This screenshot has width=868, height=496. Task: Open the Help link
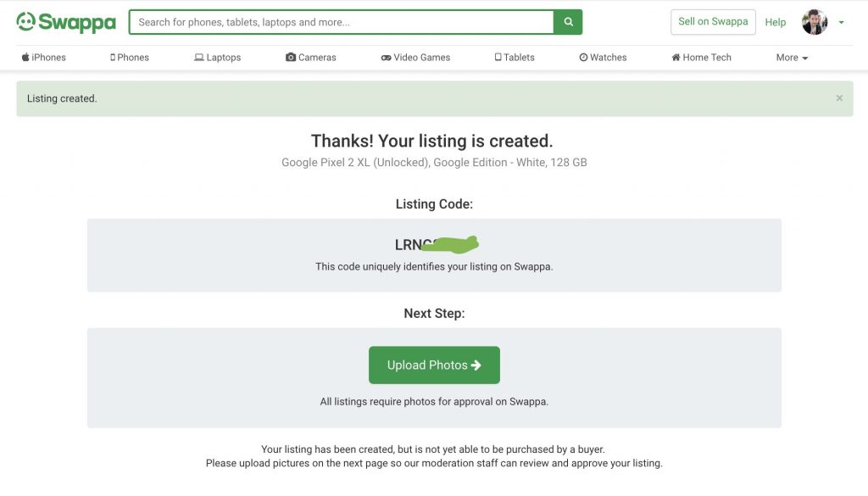[775, 22]
